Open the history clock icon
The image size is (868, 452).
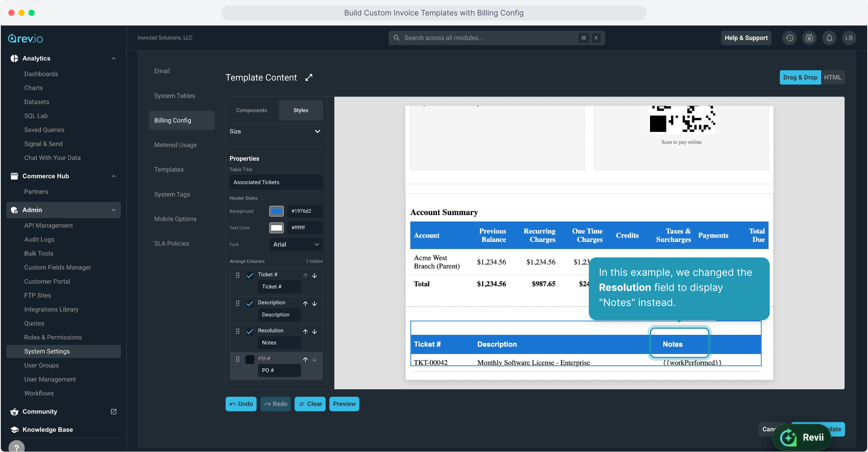click(x=789, y=38)
